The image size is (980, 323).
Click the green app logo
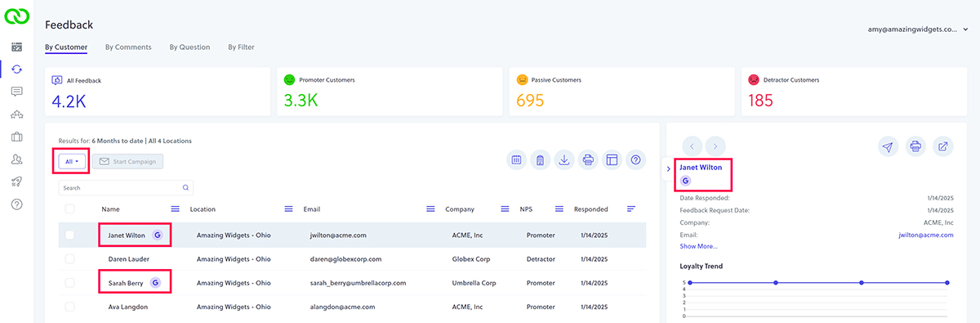point(16,16)
